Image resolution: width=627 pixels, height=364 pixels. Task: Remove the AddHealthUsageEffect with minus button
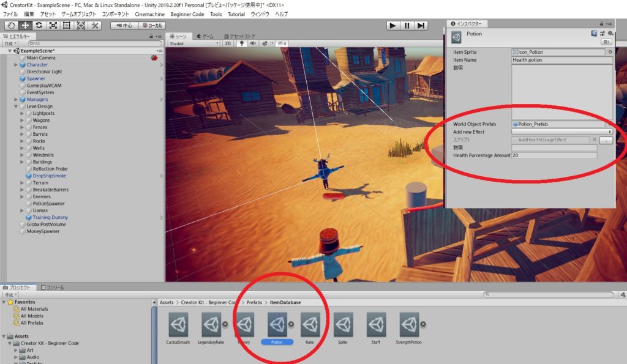click(x=606, y=140)
